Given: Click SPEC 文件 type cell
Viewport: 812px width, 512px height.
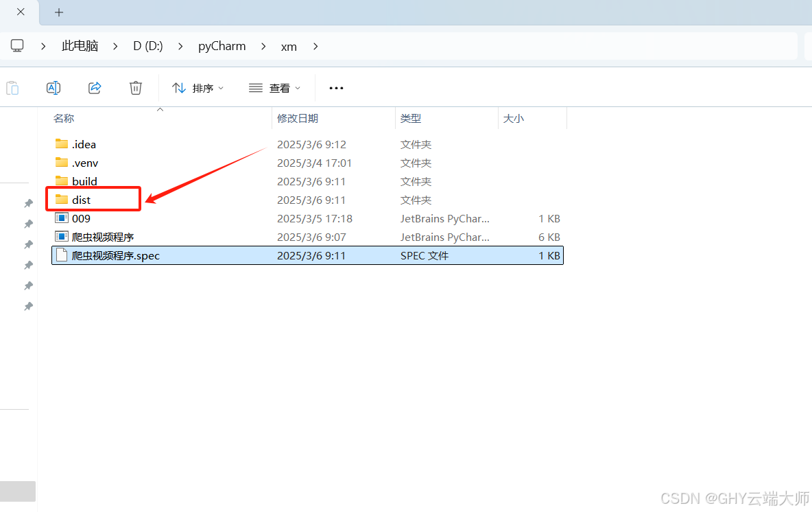Looking at the screenshot, I should (425, 256).
